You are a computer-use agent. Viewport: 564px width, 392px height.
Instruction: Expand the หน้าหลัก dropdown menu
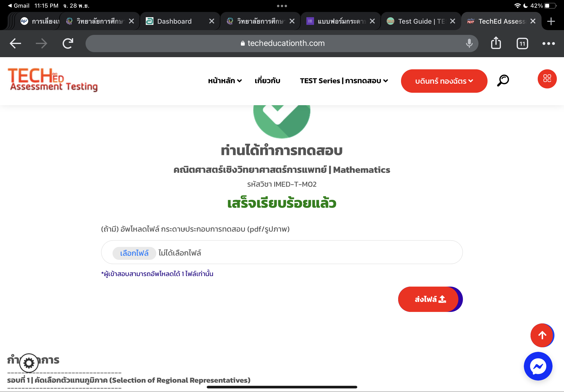tap(225, 81)
